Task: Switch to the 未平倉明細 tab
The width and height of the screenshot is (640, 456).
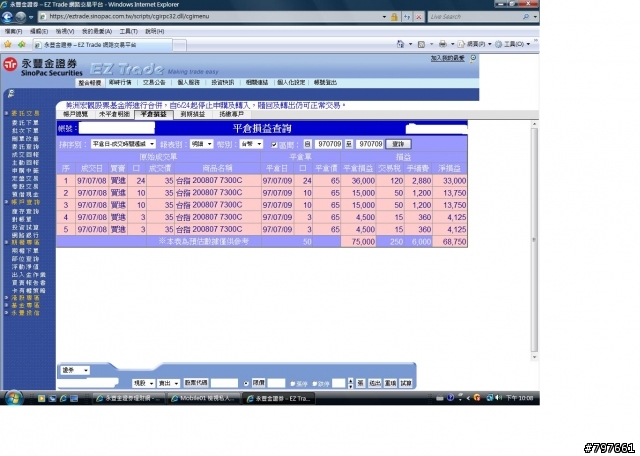Action: 114,114
